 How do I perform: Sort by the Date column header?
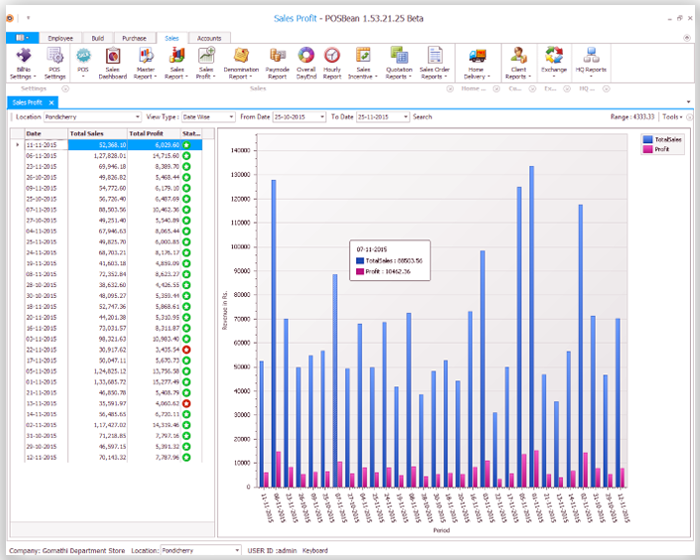pyautogui.click(x=46, y=134)
